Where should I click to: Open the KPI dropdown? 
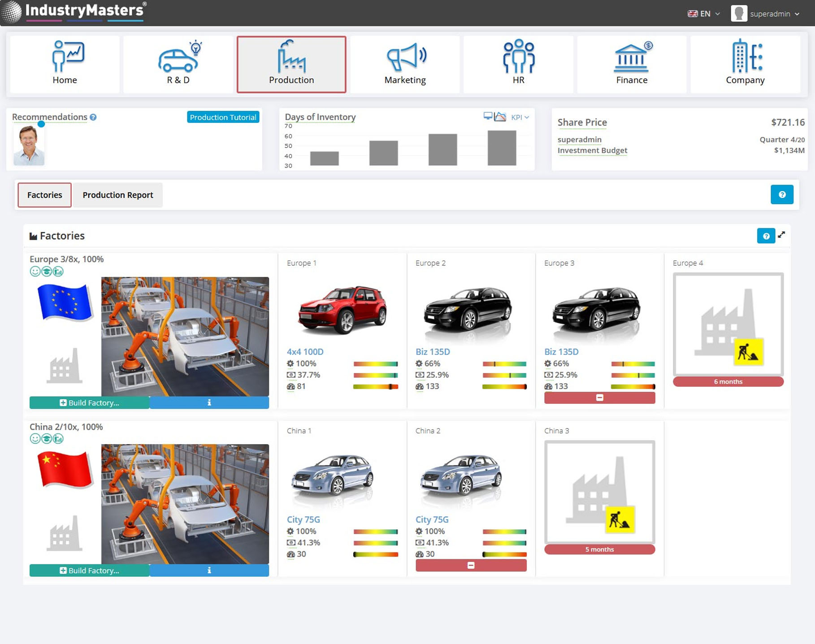point(520,117)
